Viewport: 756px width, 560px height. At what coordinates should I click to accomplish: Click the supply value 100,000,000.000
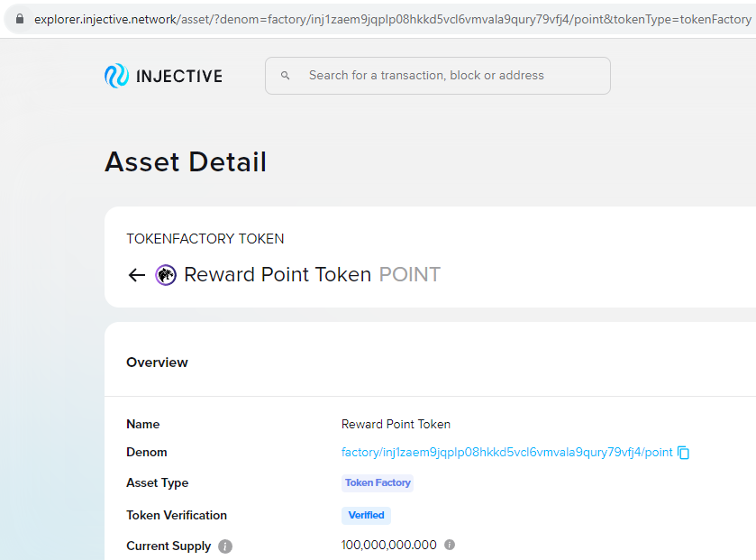point(389,545)
